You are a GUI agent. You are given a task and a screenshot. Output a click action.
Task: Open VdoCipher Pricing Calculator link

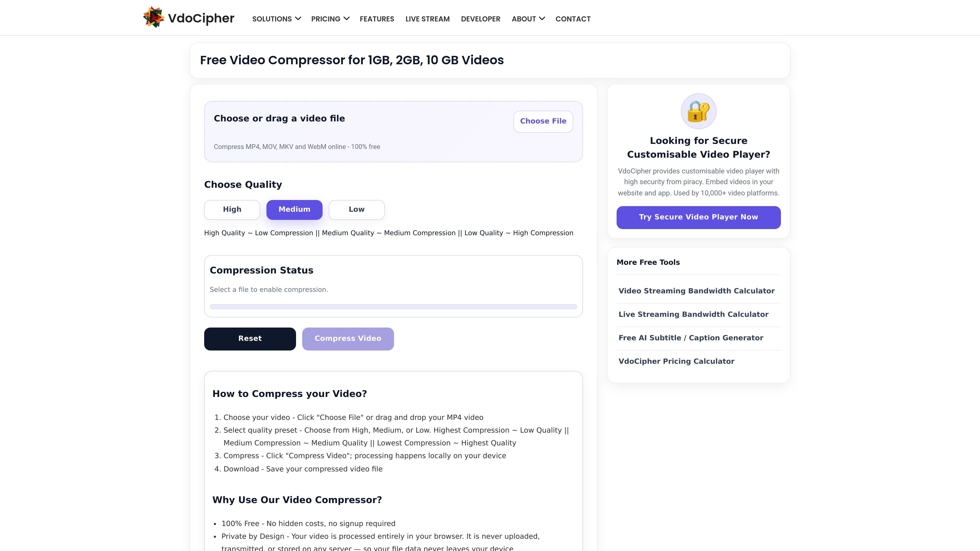tap(676, 361)
